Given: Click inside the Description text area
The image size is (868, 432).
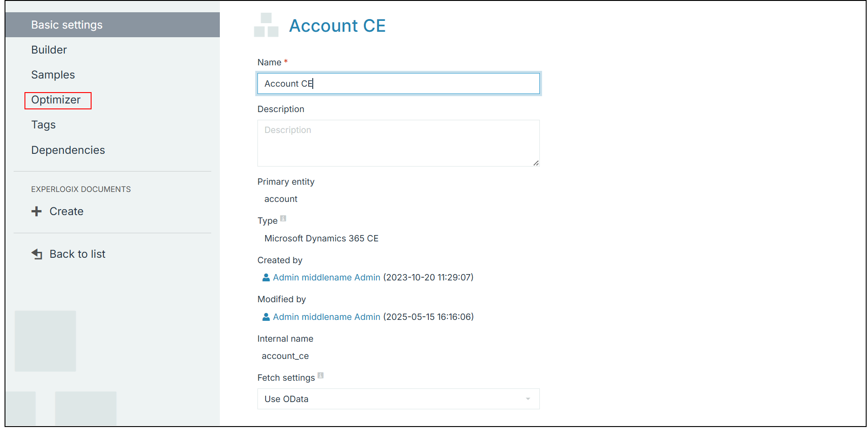Looking at the screenshot, I should [x=398, y=143].
